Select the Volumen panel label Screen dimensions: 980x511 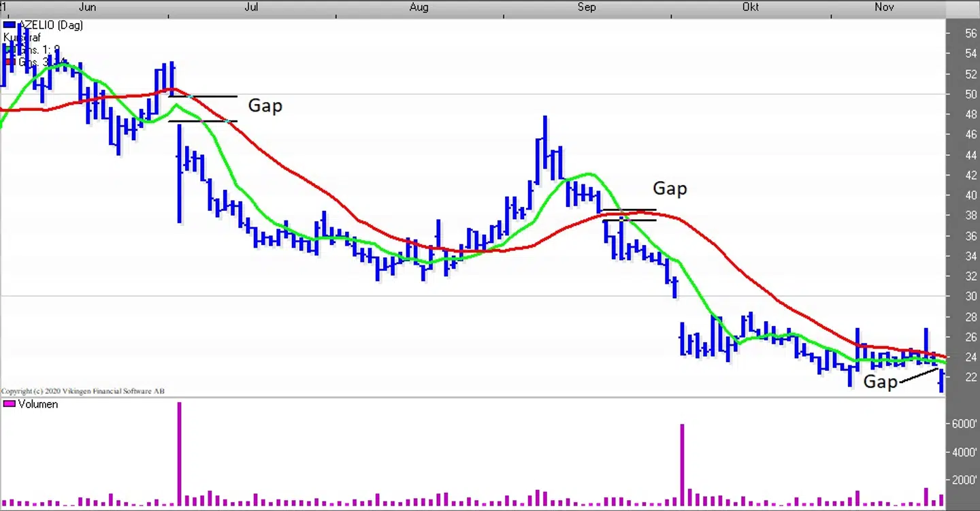click(38, 404)
